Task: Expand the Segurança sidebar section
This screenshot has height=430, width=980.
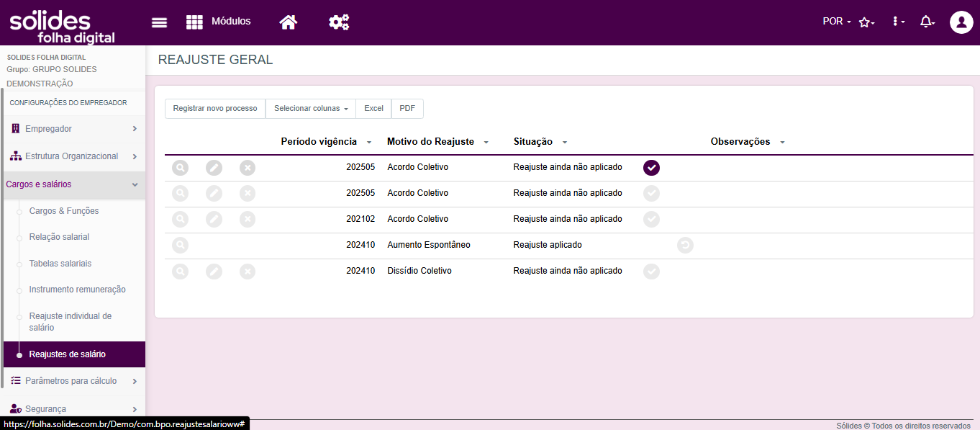Action: (73, 408)
